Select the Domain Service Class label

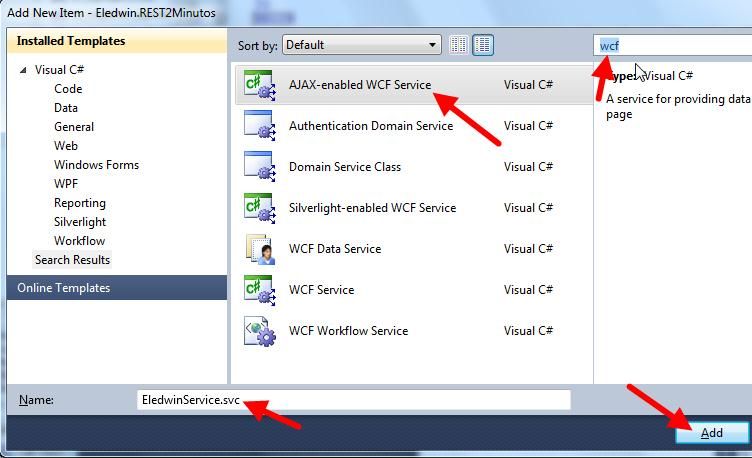(x=345, y=167)
